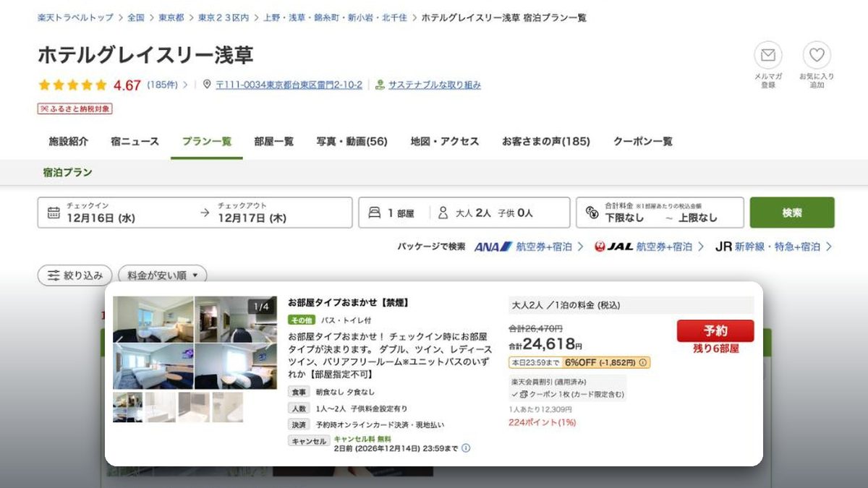Click the room and guest count field
The height and width of the screenshot is (488, 868).
point(464,213)
